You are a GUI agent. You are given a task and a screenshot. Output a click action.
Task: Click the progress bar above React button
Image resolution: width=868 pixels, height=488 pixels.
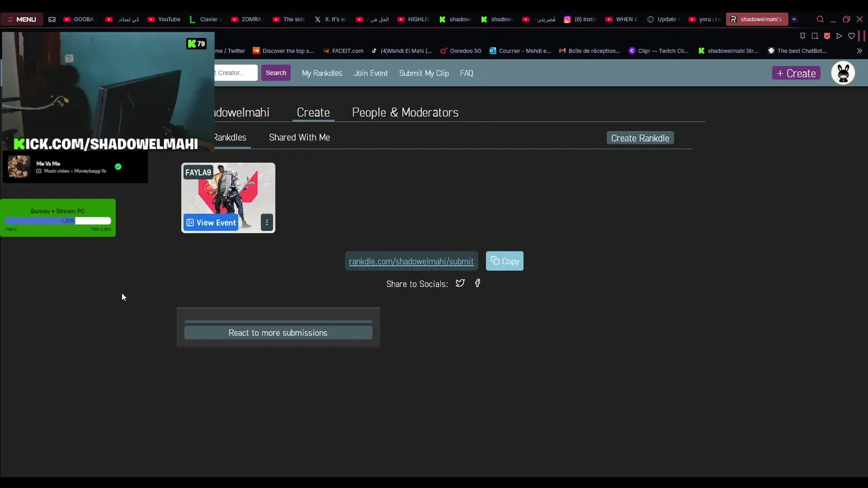(278, 321)
